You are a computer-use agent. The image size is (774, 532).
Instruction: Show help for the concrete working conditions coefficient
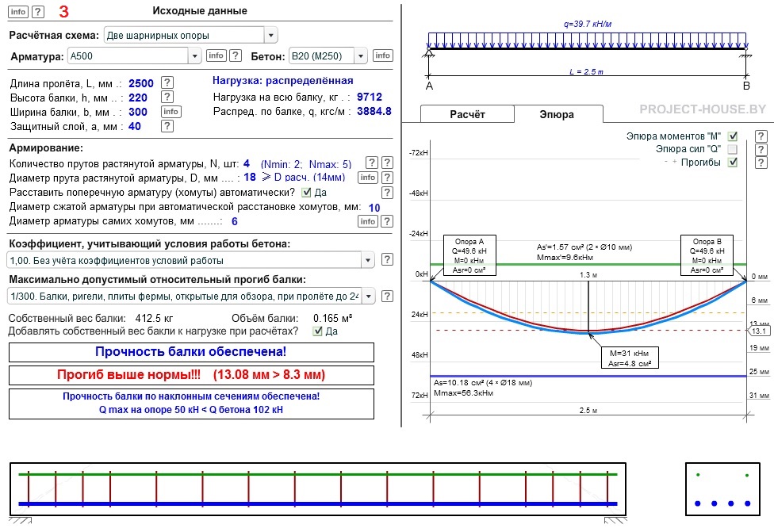[388, 259]
